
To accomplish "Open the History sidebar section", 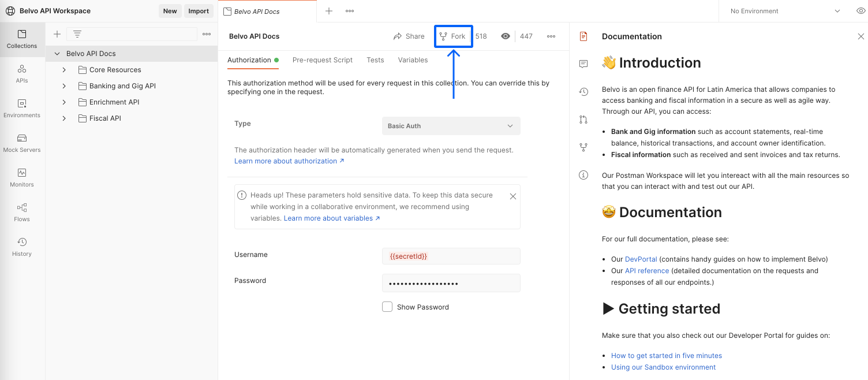I will [x=22, y=247].
